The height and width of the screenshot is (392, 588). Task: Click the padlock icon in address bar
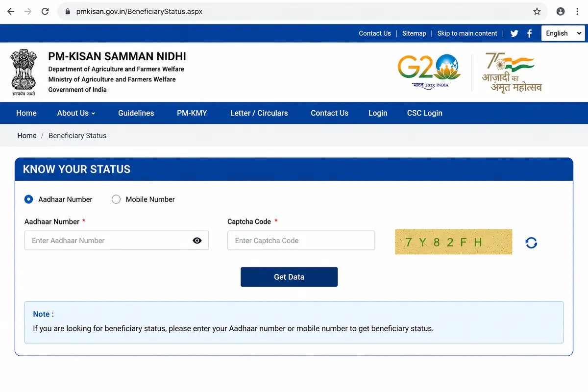pos(68,11)
